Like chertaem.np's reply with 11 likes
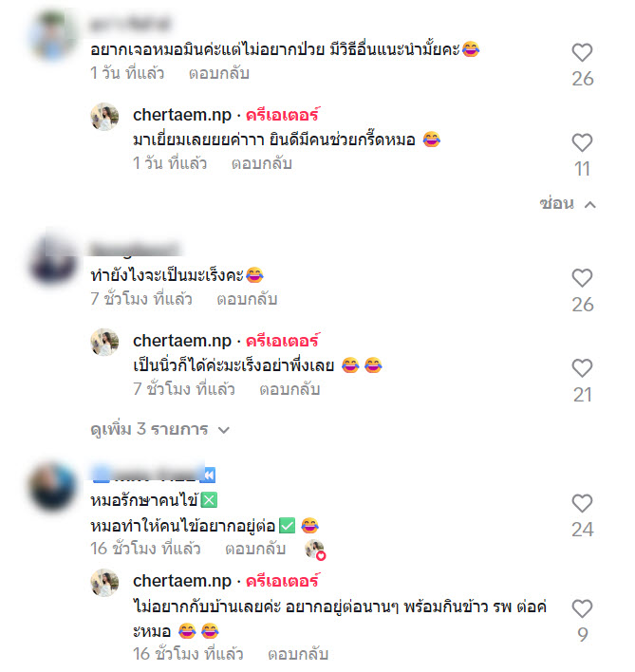 (582, 142)
